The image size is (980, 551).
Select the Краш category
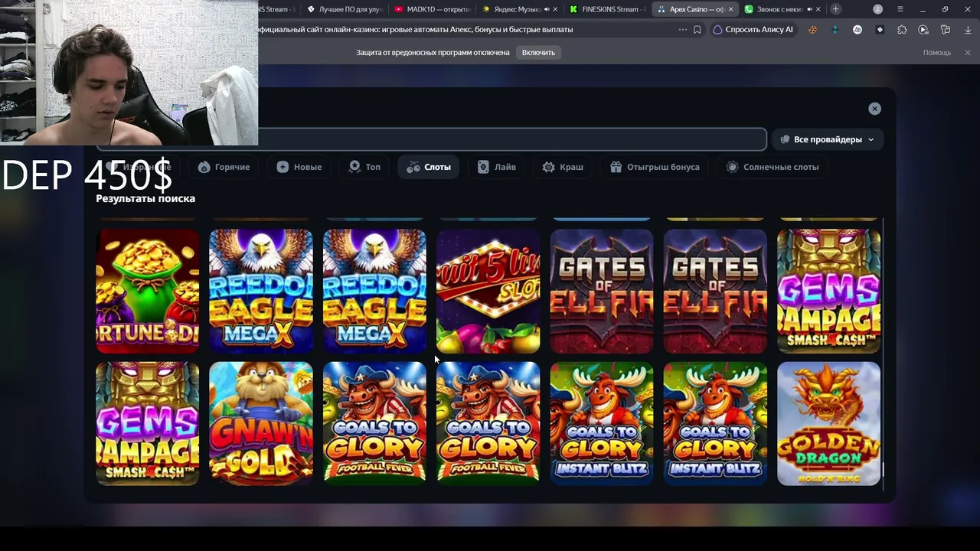(563, 167)
